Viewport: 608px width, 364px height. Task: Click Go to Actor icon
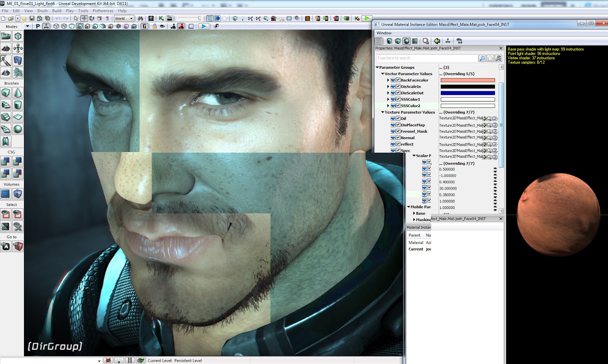(x=6, y=247)
